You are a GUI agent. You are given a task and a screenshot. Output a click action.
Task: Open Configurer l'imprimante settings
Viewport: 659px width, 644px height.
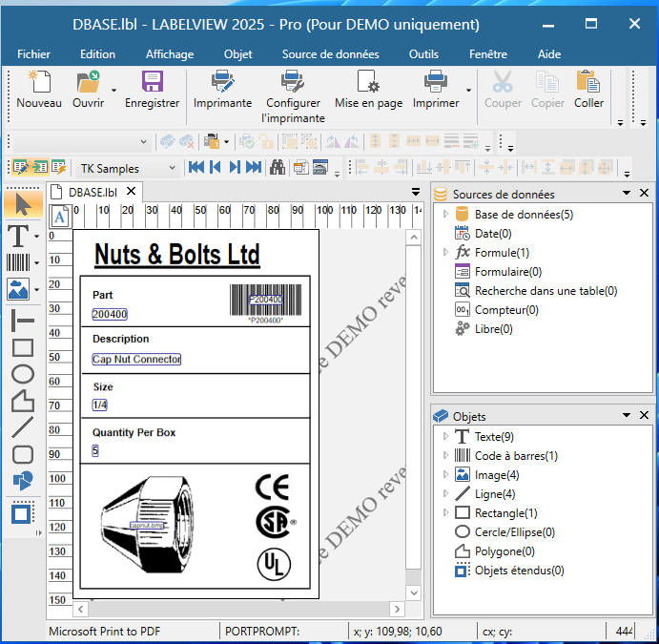click(293, 81)
